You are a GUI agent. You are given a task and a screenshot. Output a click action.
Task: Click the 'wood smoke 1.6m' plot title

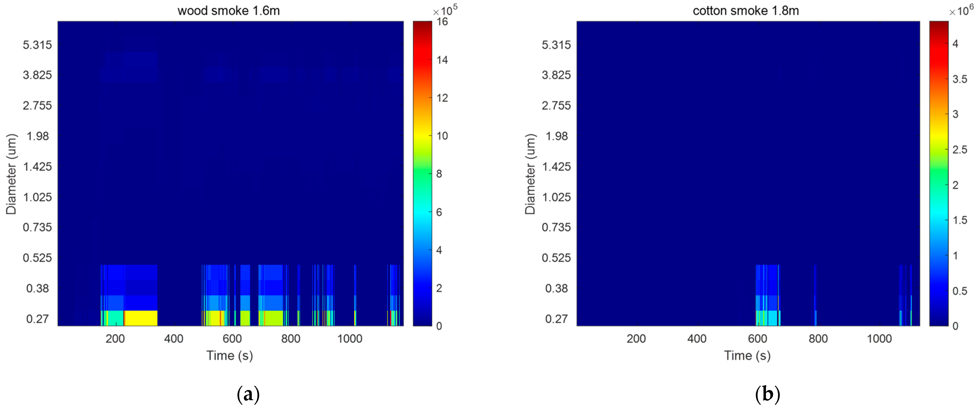[x=228, y=11]
